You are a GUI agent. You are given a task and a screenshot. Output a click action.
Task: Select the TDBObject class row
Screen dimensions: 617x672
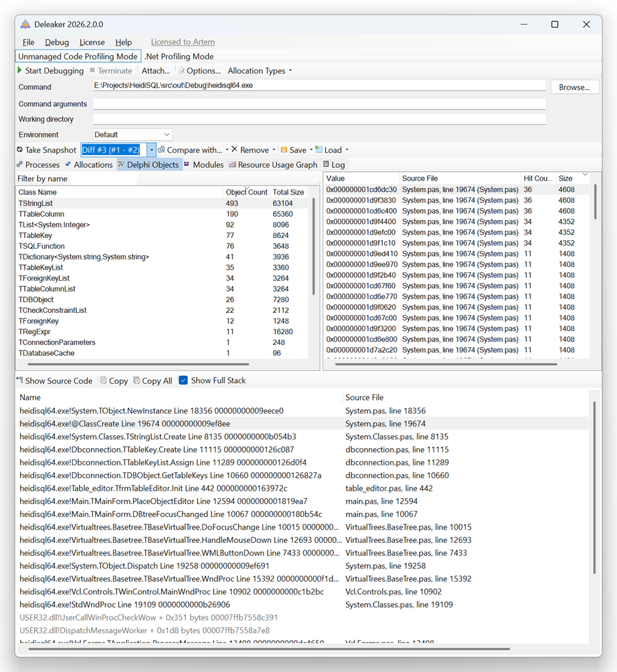[x=162, y=300]
